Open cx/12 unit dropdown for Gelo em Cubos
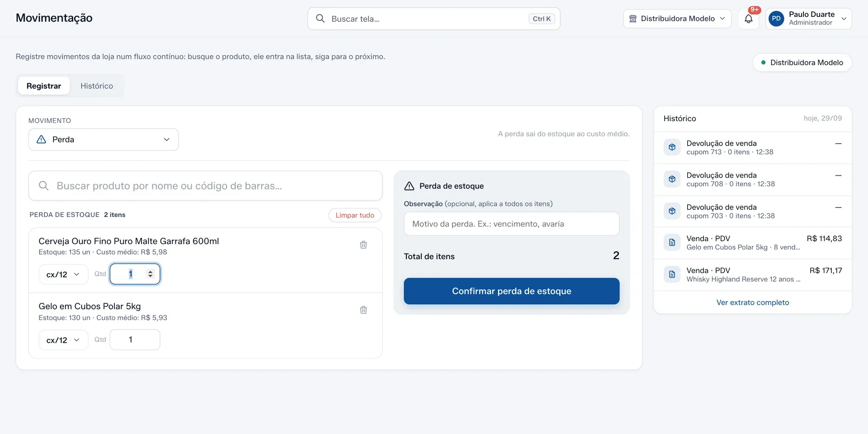This screenshot has height=434, width=868. 63,340
